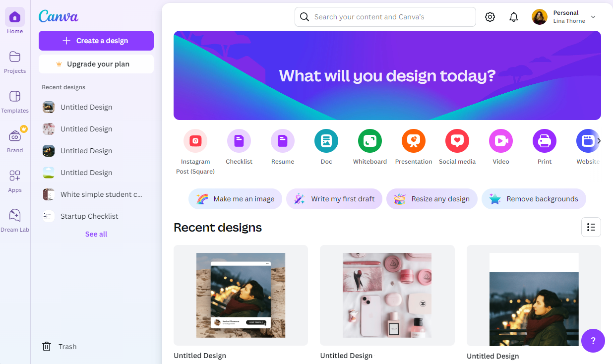Open the sand-framed portrait design thumbnail
This screenshot has height=364, width=613.
pos(241,295)
